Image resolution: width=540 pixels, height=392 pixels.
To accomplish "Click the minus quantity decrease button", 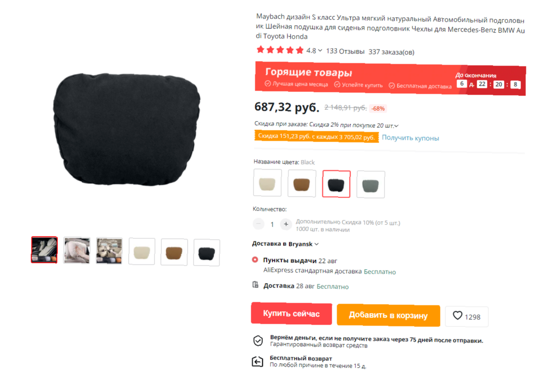I will click(x=259, y=224).
